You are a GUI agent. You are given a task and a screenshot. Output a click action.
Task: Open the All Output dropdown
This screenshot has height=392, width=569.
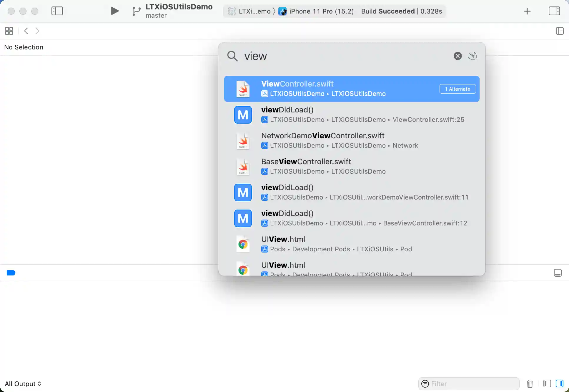23,384
